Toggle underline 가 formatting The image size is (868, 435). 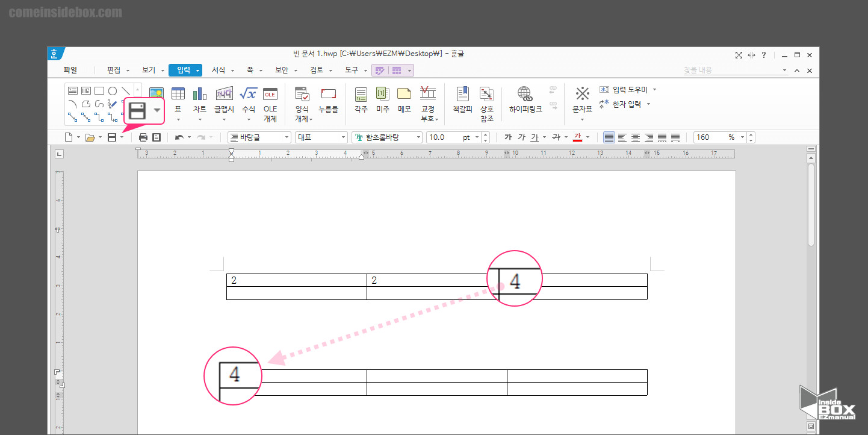point(535,137)
